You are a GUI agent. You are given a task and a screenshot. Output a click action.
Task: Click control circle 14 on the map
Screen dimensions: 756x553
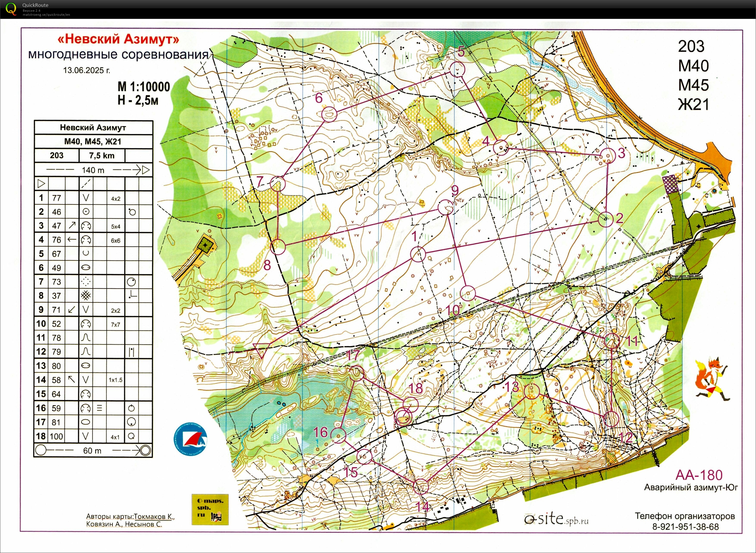pos(421,486)
